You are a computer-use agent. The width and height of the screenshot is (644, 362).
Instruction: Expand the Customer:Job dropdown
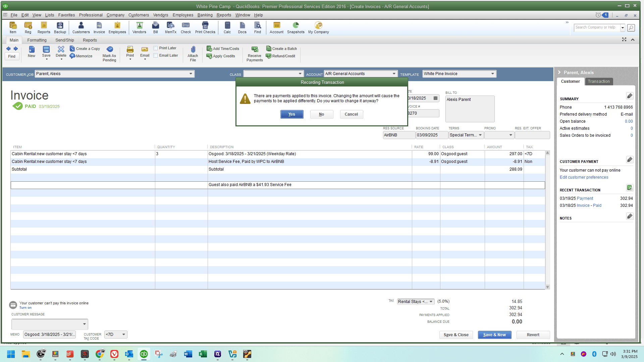191,74
